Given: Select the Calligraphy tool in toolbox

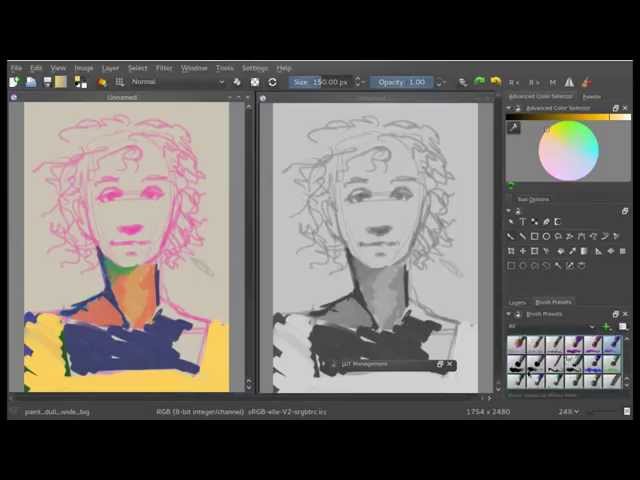Looking at the screenshot, I should click(546, 222).
